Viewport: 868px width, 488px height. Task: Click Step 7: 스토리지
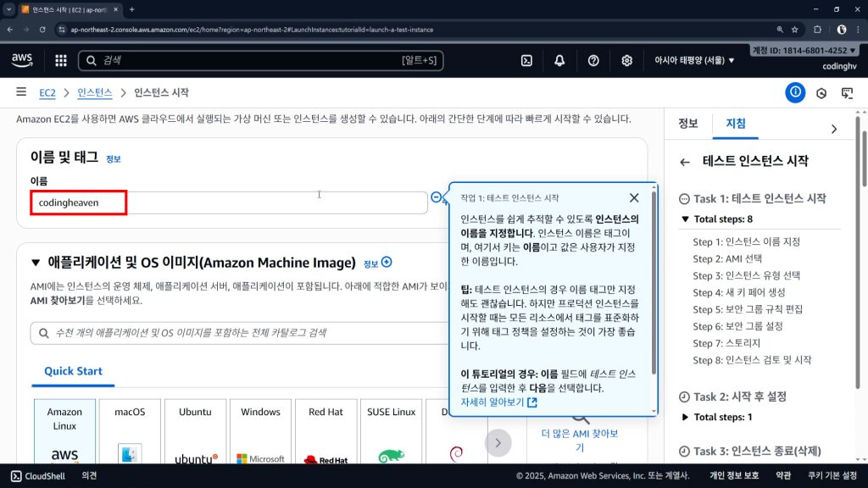pyautogui.click(x=726, y=344)
